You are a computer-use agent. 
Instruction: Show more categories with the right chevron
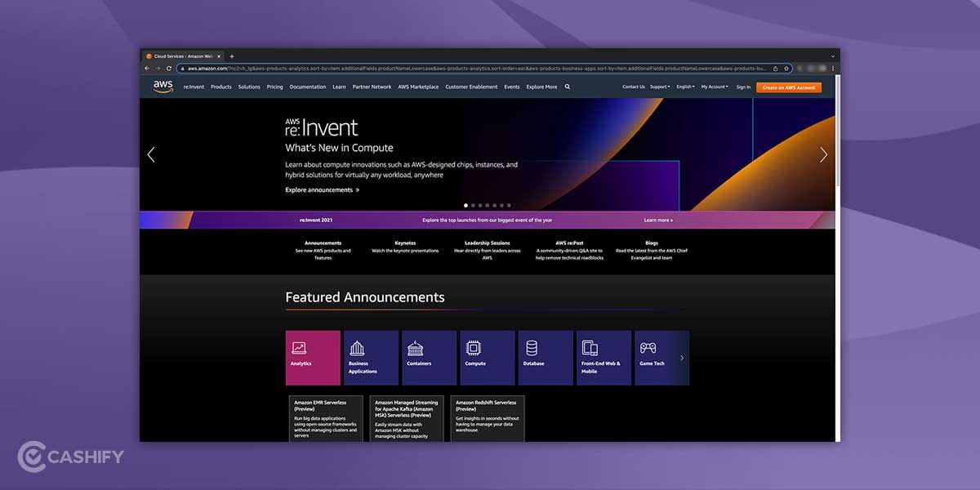pos(683,358)
